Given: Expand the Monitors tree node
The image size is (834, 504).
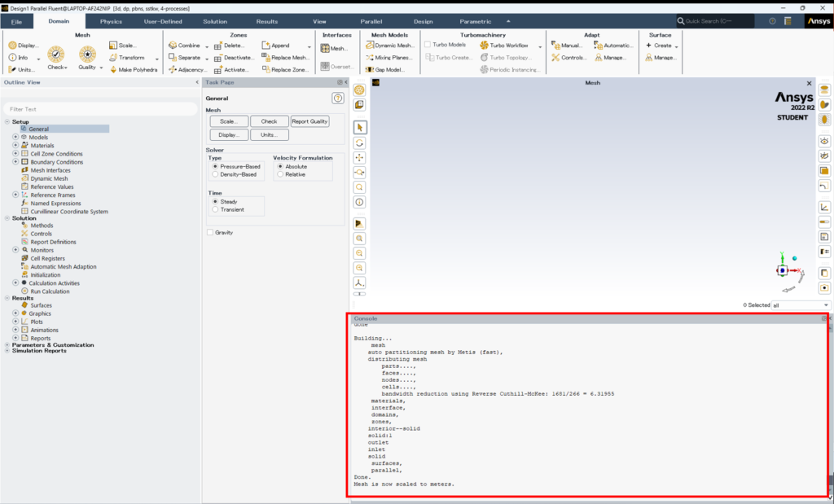Looking at the screenshot, I should [x=15, y=250].
